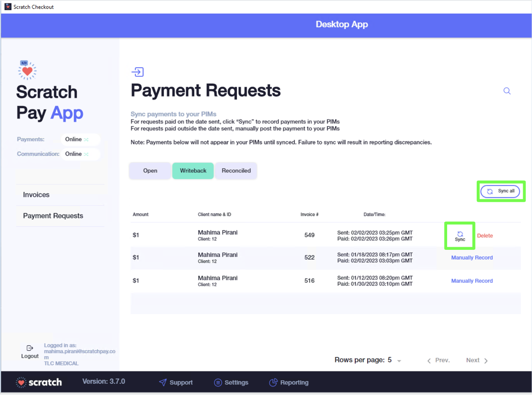Go to the Next page of results
The height and width of the screenshot is (395, 532).
(477, 360)
